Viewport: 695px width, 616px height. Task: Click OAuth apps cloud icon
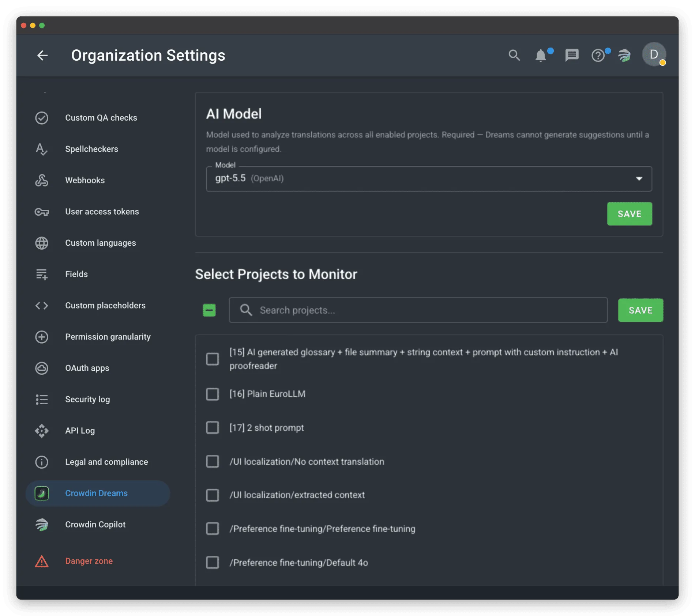pos(42,368)
